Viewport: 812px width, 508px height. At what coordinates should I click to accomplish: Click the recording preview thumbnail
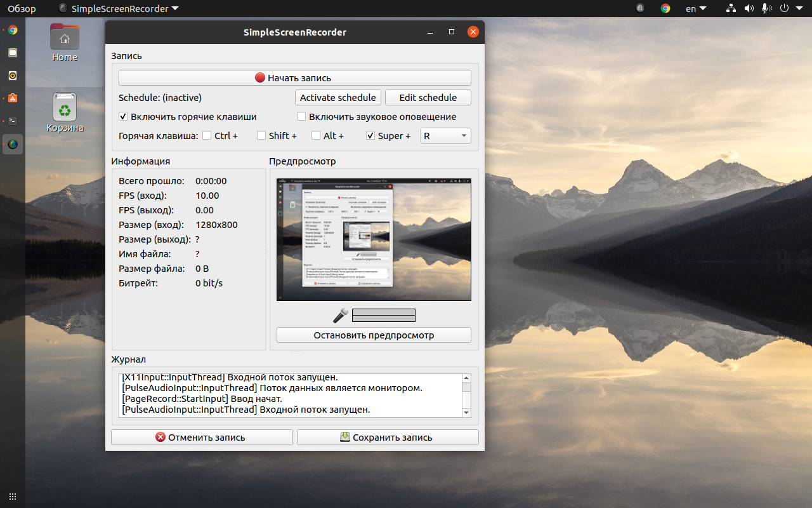click(x=374, y=239)
